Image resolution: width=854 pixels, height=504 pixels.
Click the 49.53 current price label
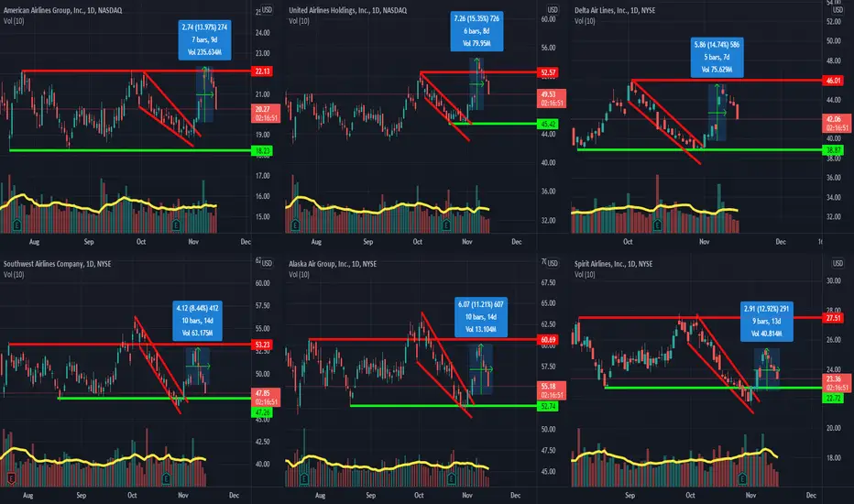point(552,99)
